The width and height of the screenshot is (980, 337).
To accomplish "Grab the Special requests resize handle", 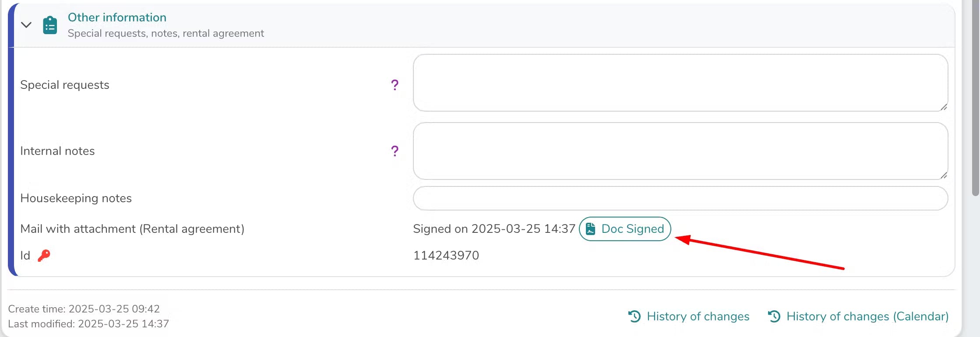I will (x=944, y=107).
